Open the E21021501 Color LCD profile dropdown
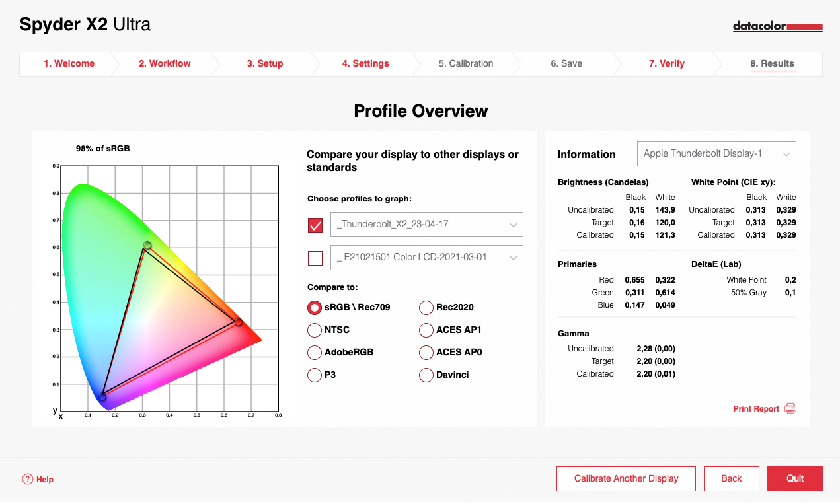This screenshot has width=840, height=504. pos(427,258)
